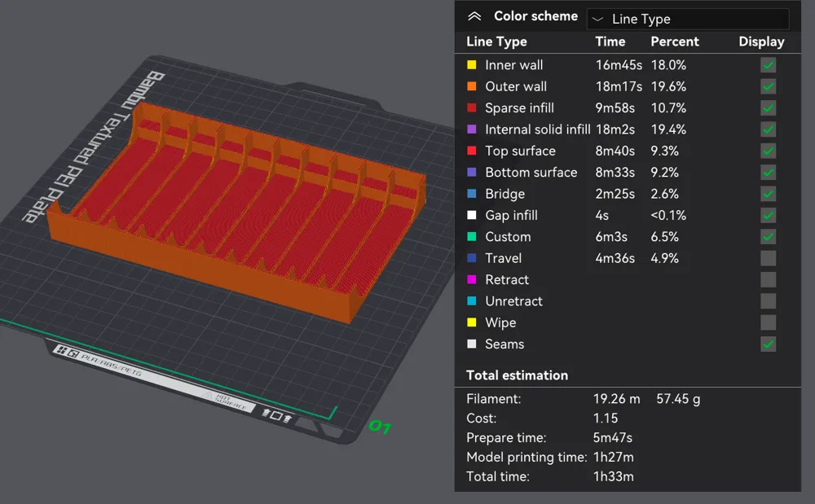This screenshot has width=815, height=504.
Task: Click the Sparse infill red swatch
Action: point(471,108)
